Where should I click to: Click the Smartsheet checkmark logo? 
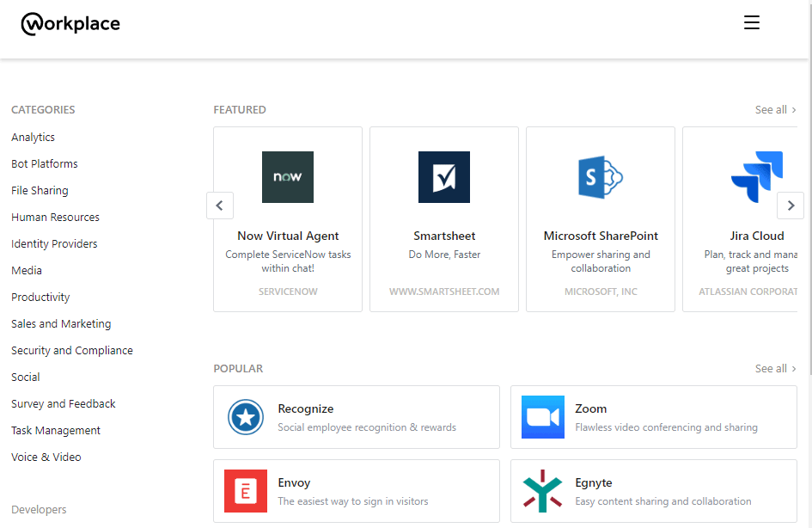(444, 177)
